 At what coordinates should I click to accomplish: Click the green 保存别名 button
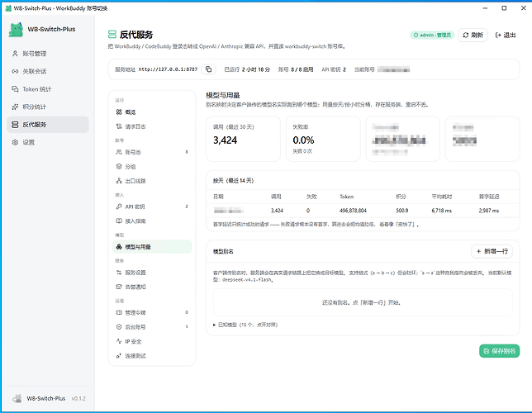point(500,351)
